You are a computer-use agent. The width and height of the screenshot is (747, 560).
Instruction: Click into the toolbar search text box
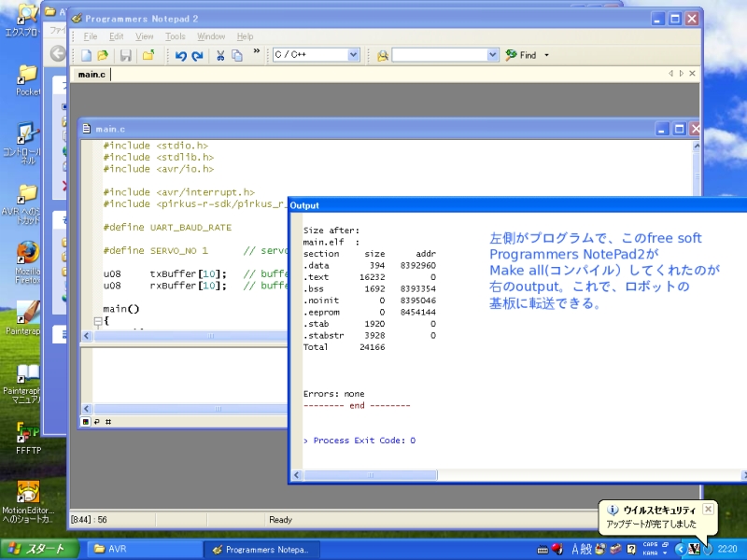click(440, 55)
